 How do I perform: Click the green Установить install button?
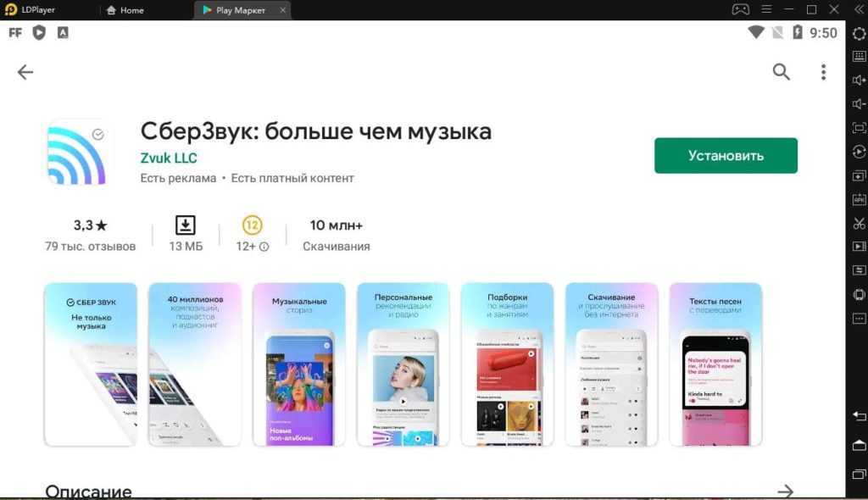click(726, 156)
